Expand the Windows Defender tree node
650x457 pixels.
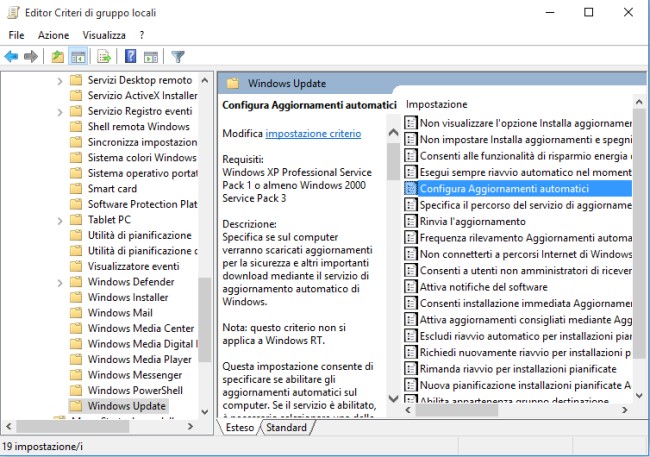point(60,283)
